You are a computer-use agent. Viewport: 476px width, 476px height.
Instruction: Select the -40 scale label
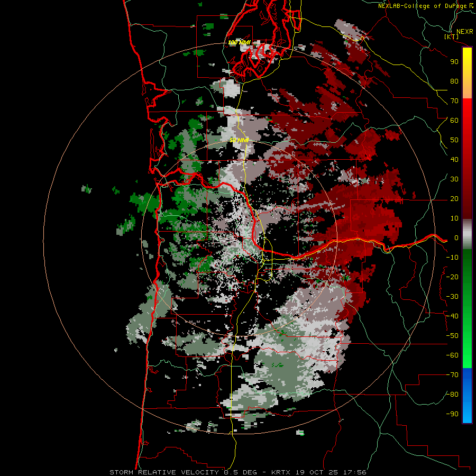point(452,316)
